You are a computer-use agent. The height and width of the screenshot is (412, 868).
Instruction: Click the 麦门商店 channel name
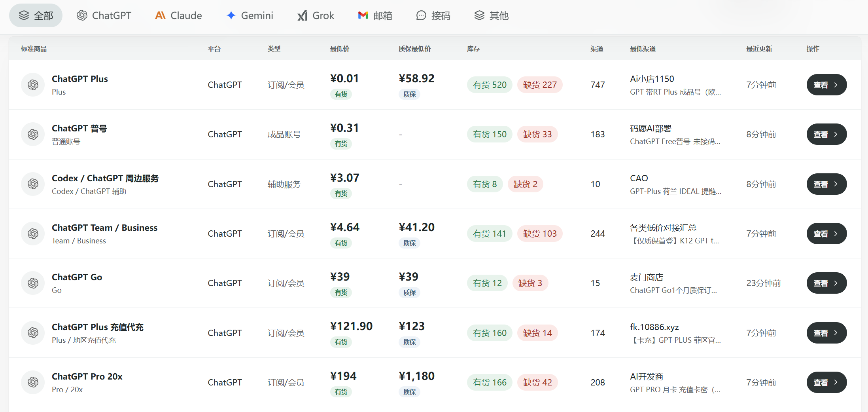click(647, 277)
